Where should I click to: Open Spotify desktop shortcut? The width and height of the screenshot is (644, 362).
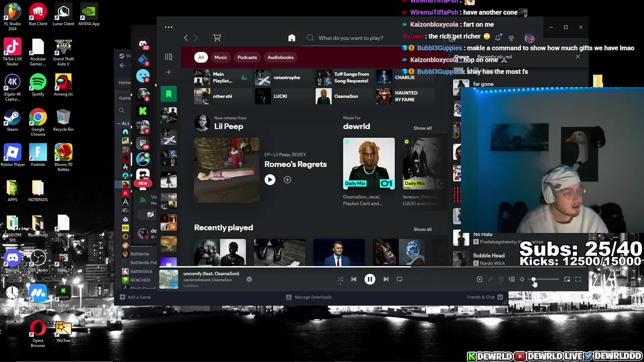click(38, 85)
